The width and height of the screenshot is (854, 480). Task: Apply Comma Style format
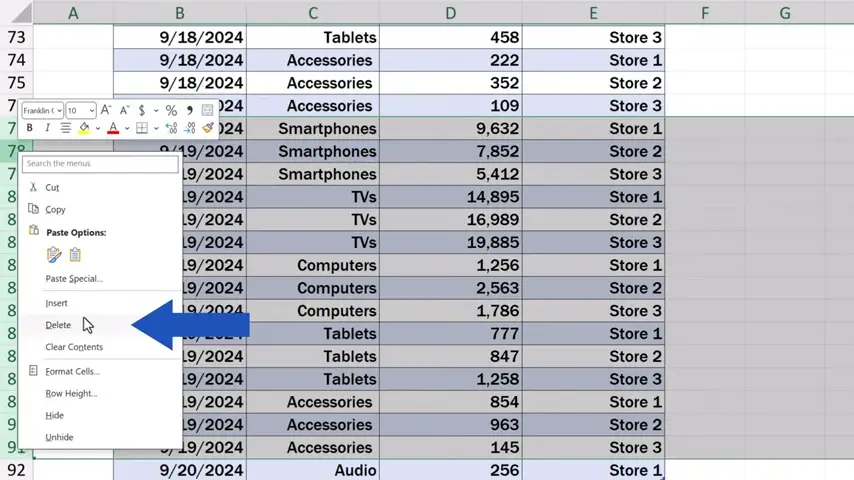pos(189,110)
